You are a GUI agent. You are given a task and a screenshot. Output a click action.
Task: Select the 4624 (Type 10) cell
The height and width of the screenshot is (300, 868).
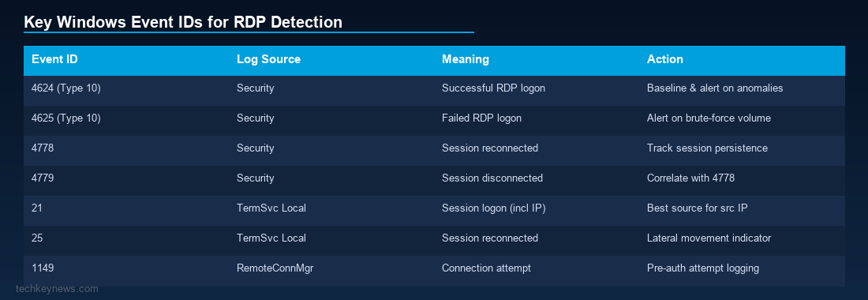(65, 88)
